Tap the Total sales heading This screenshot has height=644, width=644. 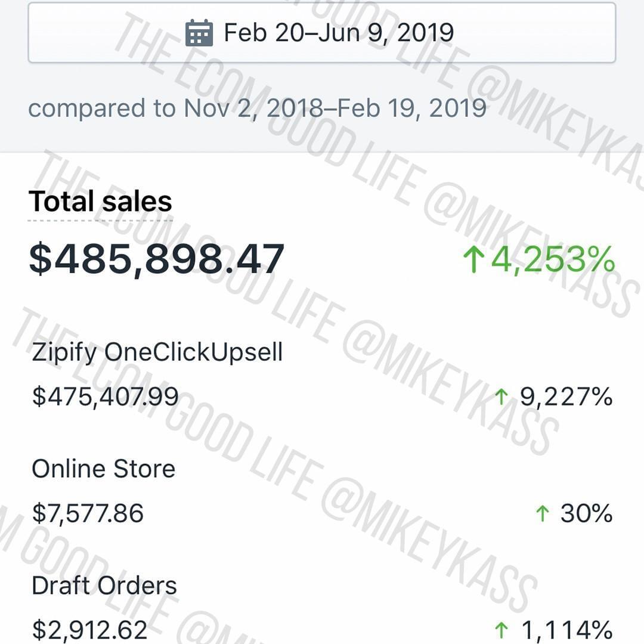(x=100, y=202)
